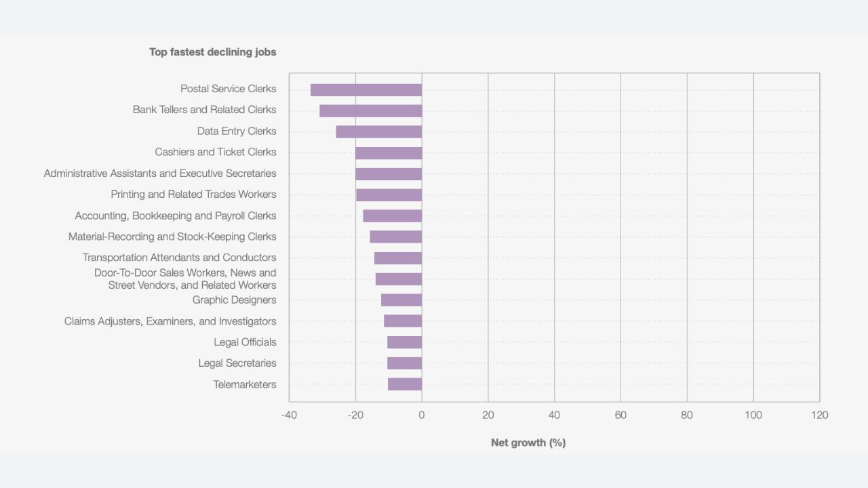Viewport: 868px width, 488px height.
Task: Click the Cashiers and Ticket Clerks bar
Action: (x=389, y=152)
